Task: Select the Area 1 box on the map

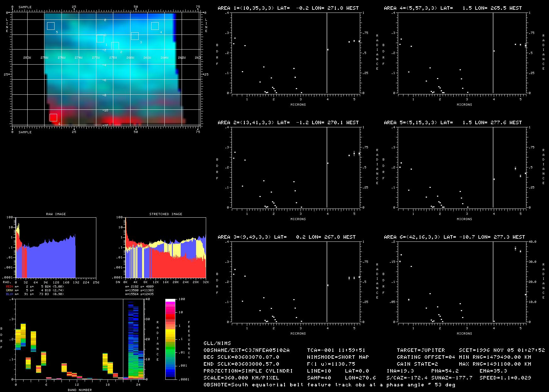Action: tap(100, 39)
